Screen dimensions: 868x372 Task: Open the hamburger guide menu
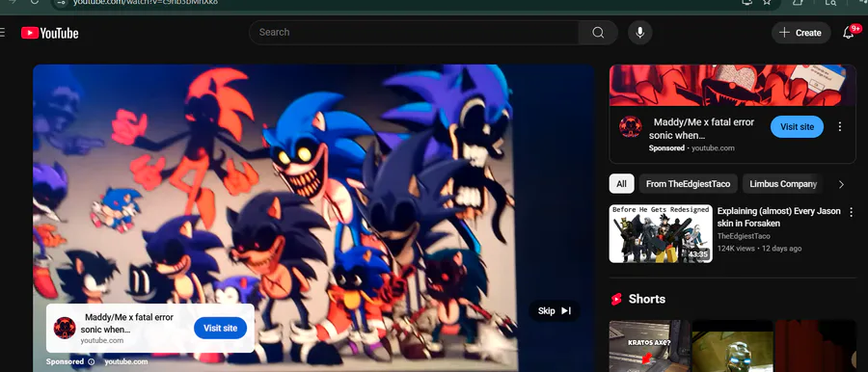tap(2, 33)
